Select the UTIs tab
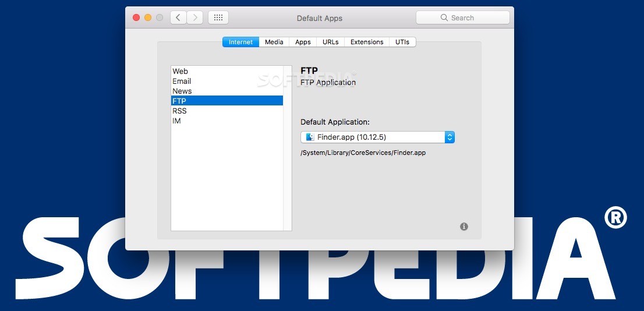 [402, 42]
